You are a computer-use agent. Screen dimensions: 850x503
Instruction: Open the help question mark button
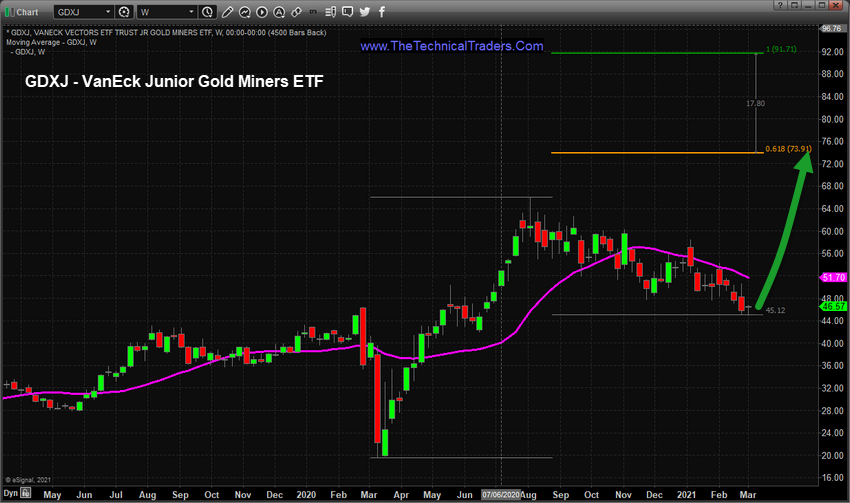click(x=780, y=5)
